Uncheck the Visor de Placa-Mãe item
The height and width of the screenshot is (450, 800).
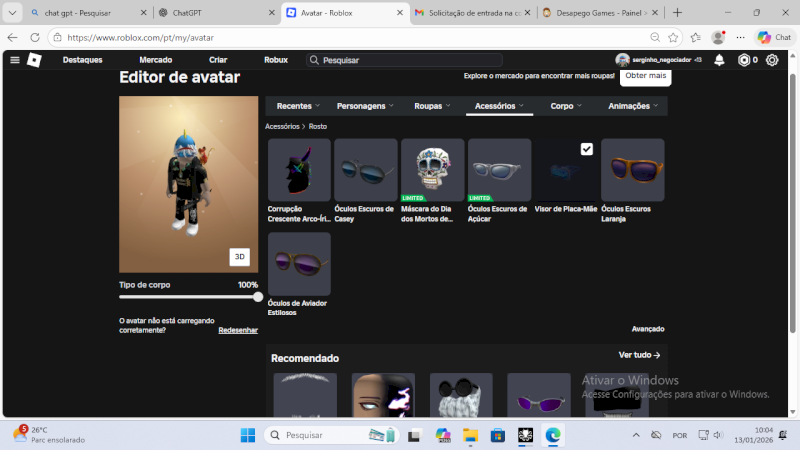tap(587, 149)
